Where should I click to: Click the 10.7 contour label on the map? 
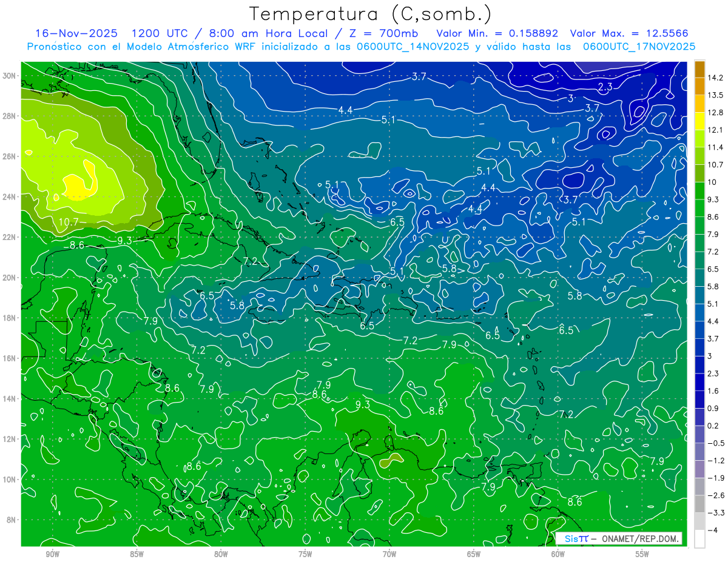pyautogui.click(x=67, y=222)
